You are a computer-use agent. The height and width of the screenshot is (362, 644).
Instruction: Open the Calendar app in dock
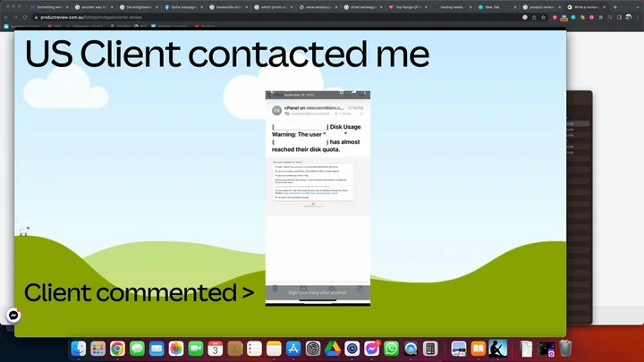(x=215, y=349)
